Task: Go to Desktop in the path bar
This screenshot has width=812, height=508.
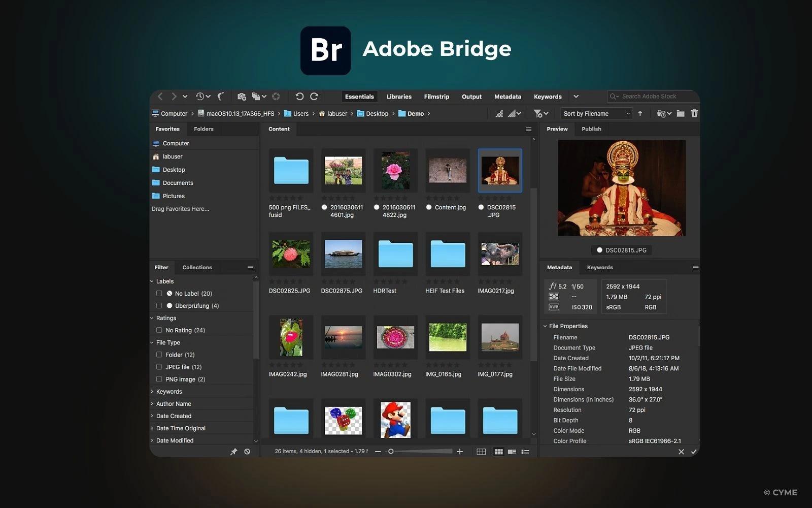Action: pos(377,114)
